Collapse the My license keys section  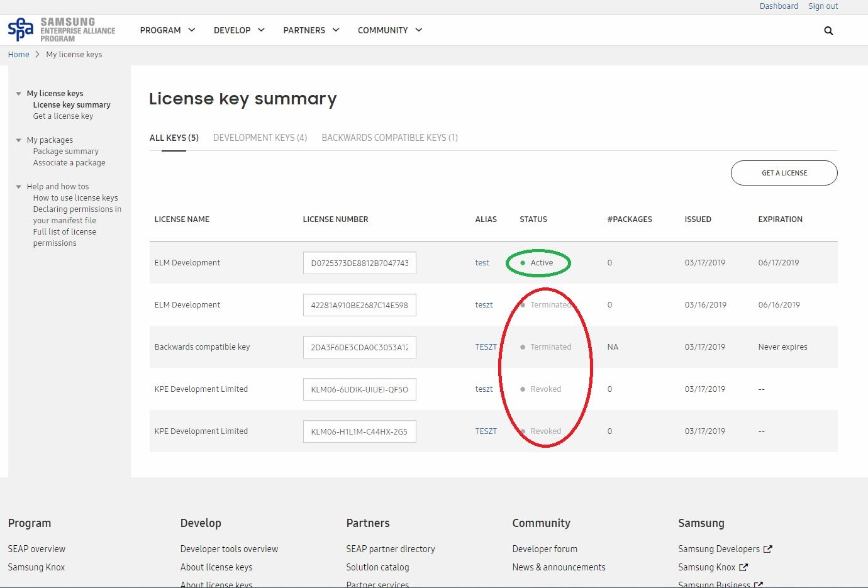19,94
